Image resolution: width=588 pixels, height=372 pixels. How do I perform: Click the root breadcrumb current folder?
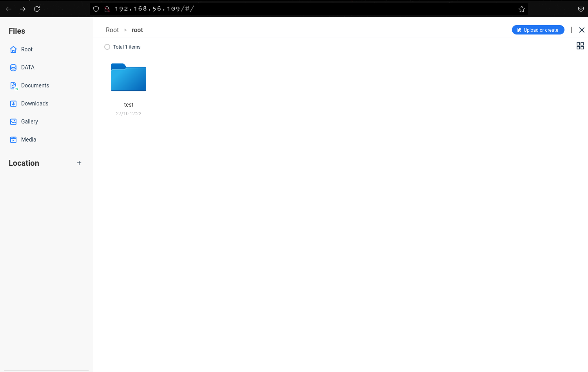point(137,30)
